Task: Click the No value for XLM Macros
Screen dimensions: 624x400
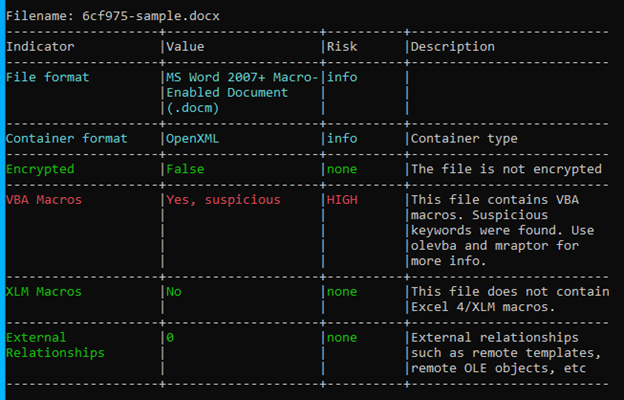Action: click(174, 291)
